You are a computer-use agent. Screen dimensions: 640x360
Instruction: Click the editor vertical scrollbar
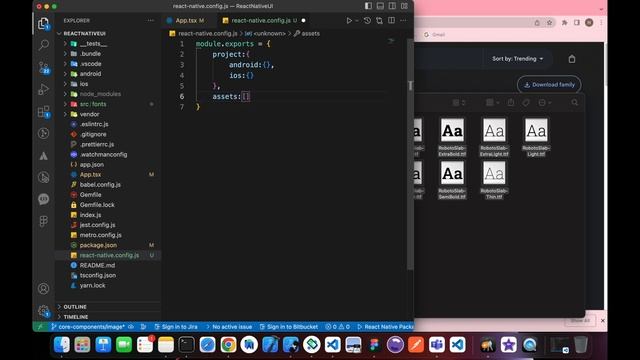410,155
